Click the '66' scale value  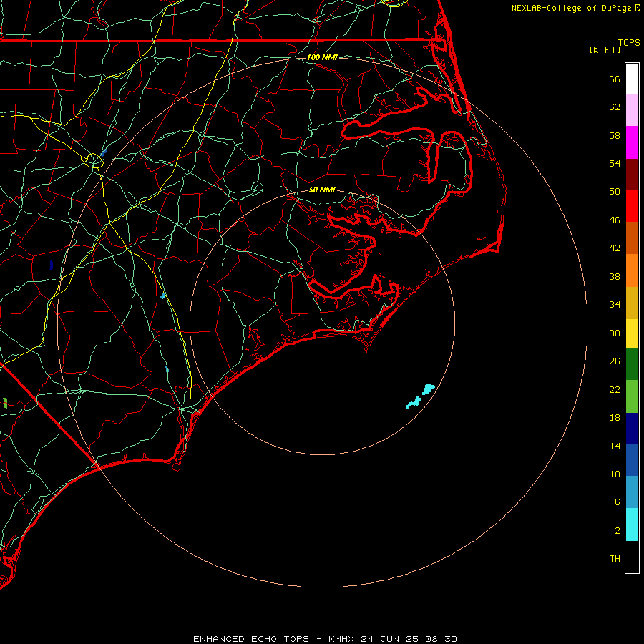coord(615,79)
